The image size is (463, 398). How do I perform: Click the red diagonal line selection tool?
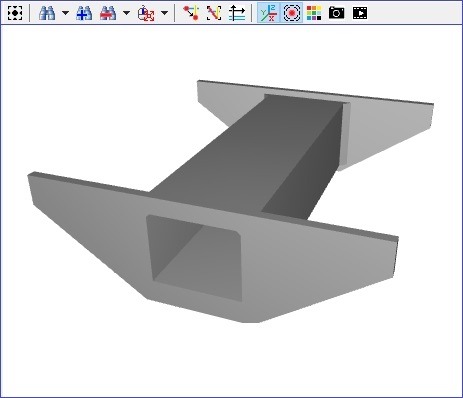pyautogui.click(x=214, y=13)
